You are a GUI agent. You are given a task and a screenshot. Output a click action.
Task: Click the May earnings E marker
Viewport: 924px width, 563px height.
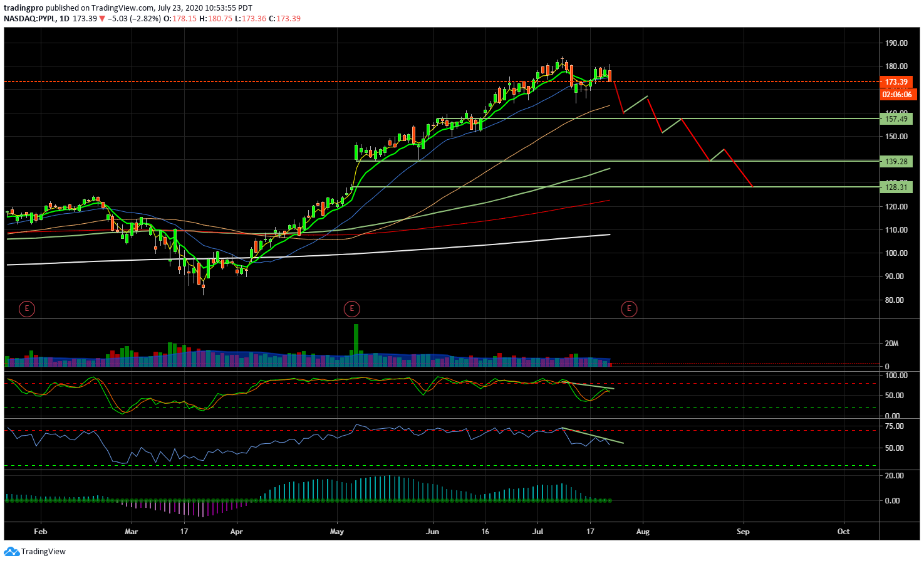pyautogui.click(x=352, y=308)
